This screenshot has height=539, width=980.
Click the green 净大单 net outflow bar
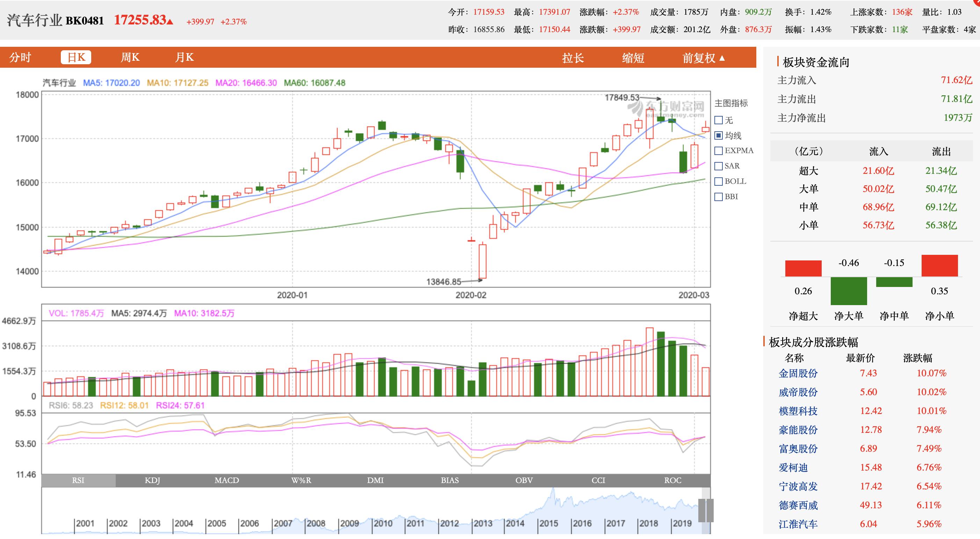click(x=849, y=291)
